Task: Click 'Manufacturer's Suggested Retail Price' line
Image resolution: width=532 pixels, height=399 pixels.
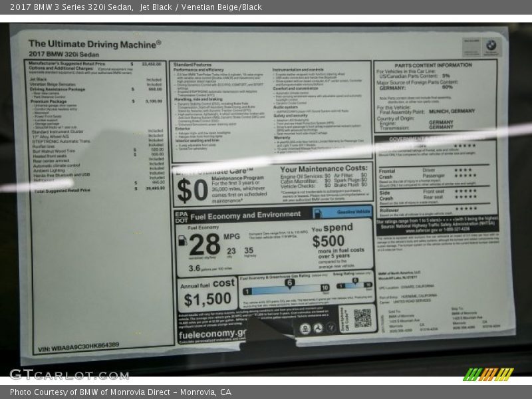Action: 95,63
